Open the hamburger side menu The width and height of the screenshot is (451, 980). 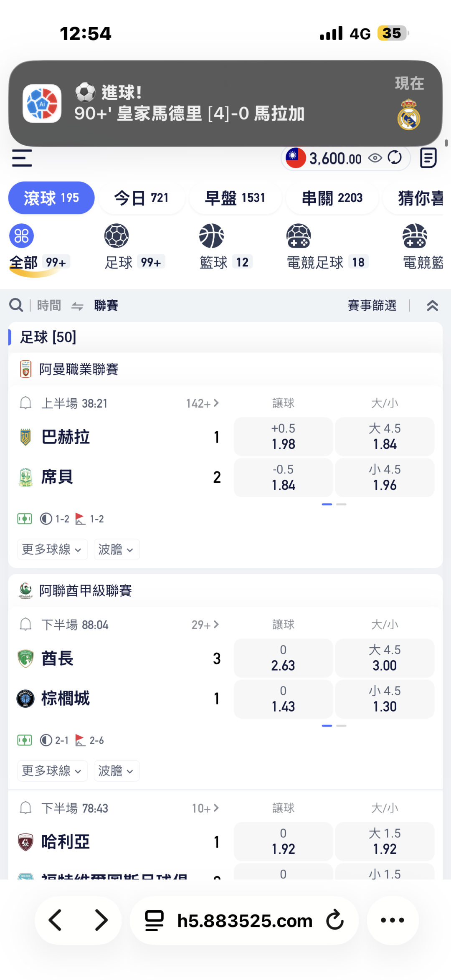pos(22,158)
